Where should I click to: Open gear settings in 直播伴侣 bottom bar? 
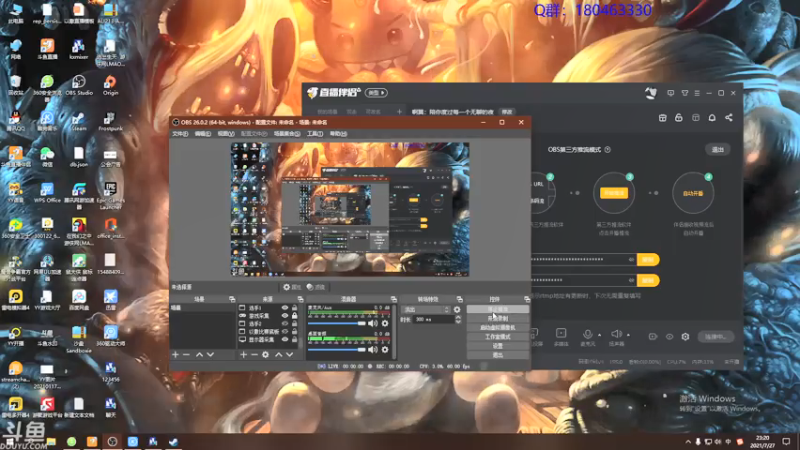[685, 337]
